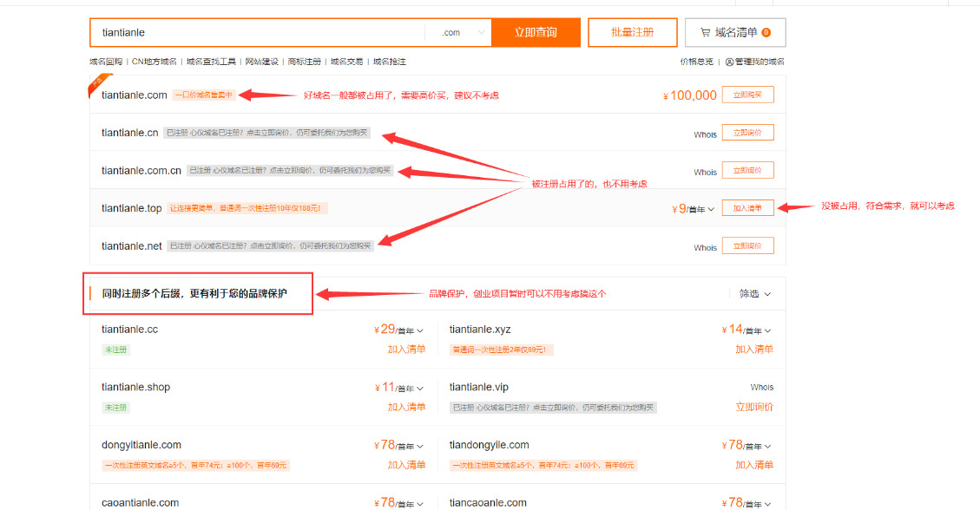Viewport: 980px width, 510px height.
Task: Click 立即询价 for tiantianle.cn
Action: (x=747, y=133)
